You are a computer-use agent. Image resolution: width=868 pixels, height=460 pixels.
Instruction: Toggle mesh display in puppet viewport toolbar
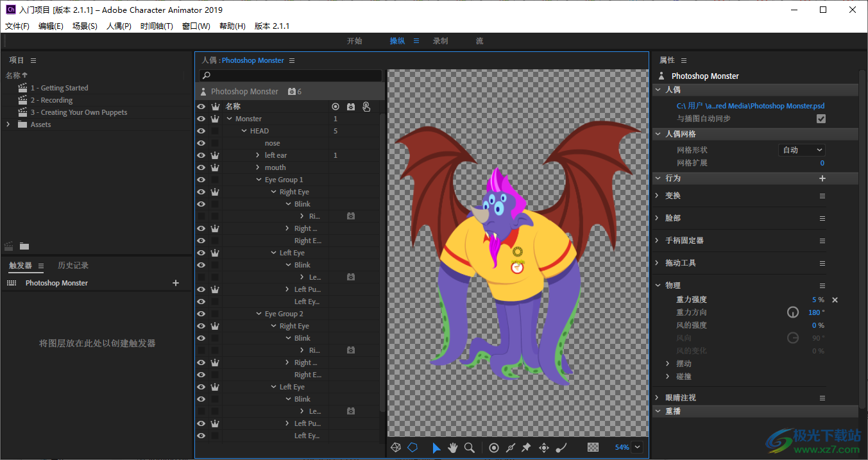[x=396, y=447]
